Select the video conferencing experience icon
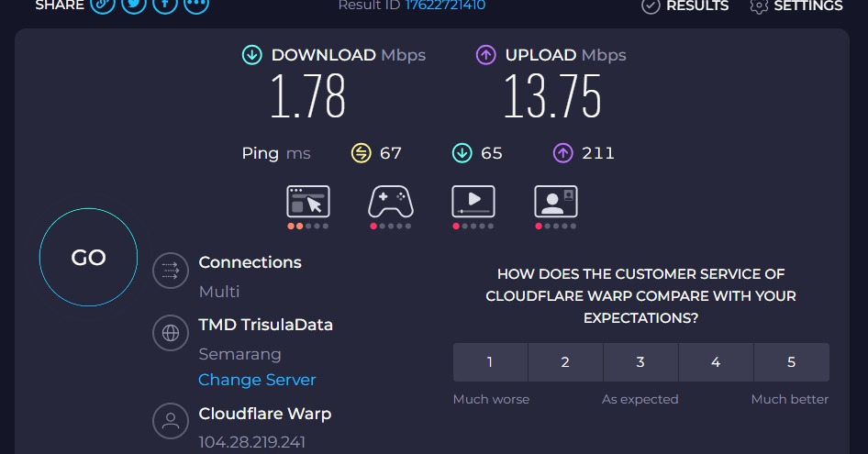 click(x=556, y=202)
